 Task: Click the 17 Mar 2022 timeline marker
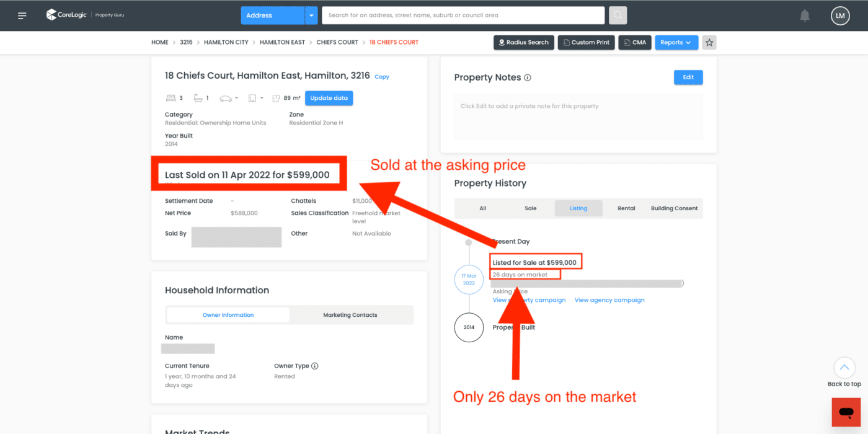469,279
